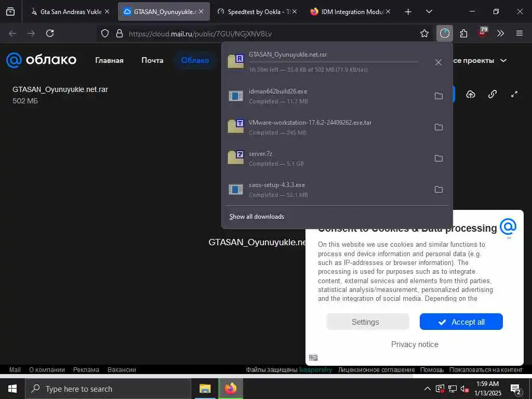Image resolution: width=532 pixels, height=399 pixels.
Task: Click Show all downloads
Action: (x=257, y=217)
